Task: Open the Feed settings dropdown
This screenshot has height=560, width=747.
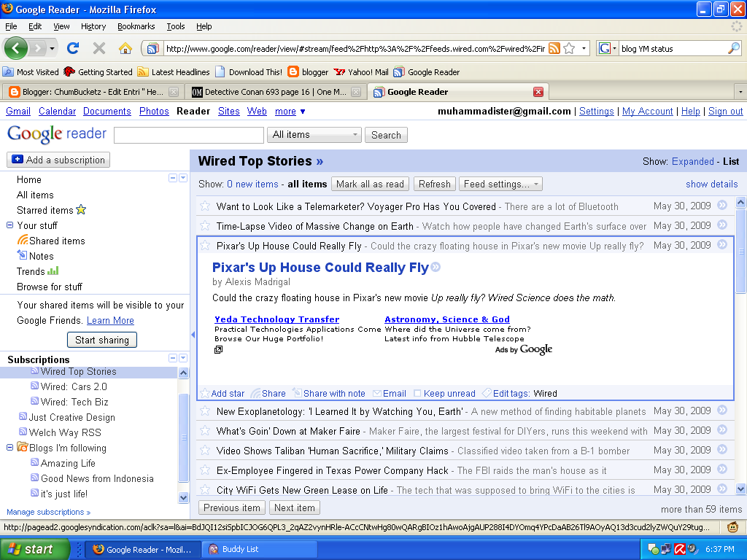Action: [x=500, y=184]
